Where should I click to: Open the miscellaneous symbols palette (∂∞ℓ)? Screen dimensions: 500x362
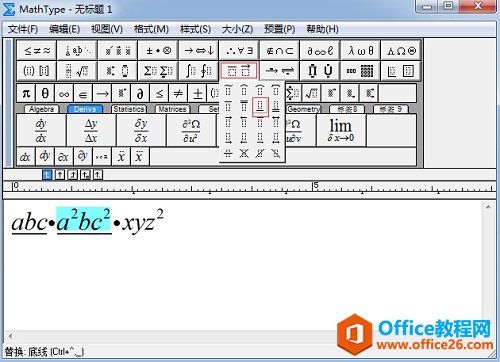320,50
